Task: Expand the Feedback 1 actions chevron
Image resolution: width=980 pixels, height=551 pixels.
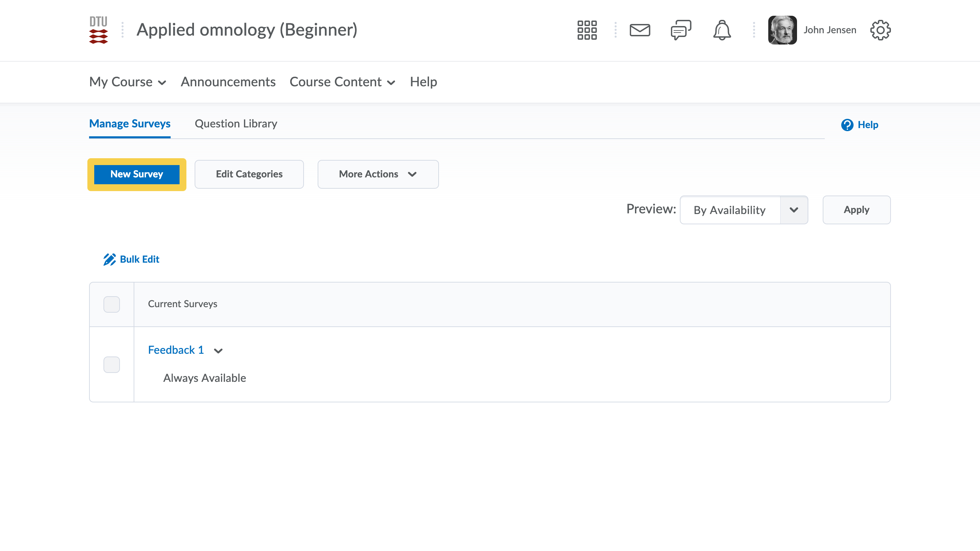Action: pos(218,351)
